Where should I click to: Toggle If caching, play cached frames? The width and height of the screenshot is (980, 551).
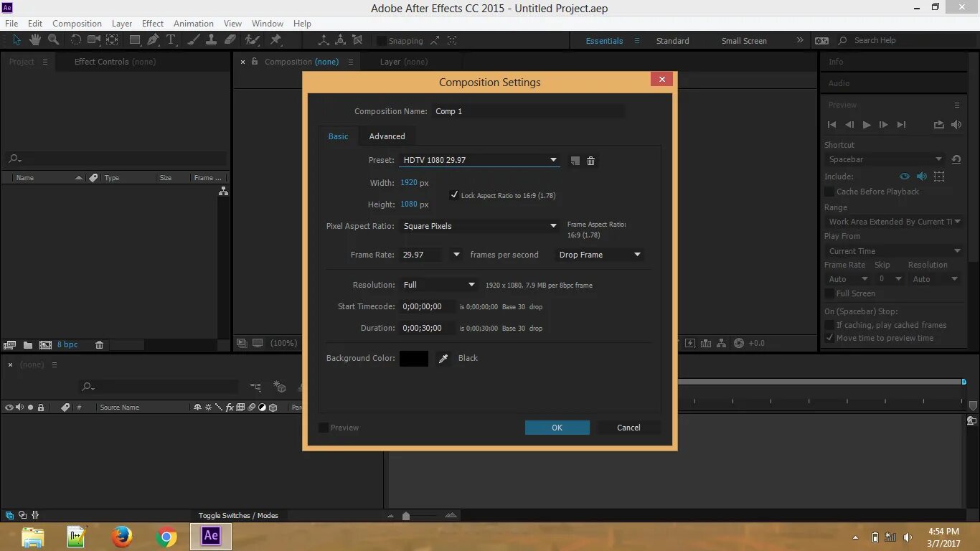coord(829,325)
